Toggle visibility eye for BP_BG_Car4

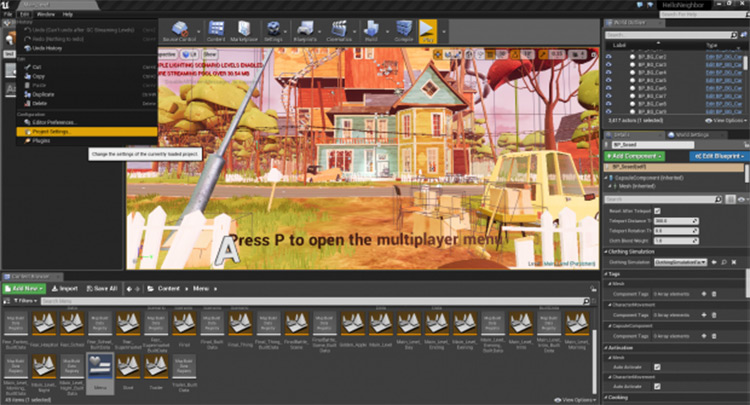coord(608,73)
